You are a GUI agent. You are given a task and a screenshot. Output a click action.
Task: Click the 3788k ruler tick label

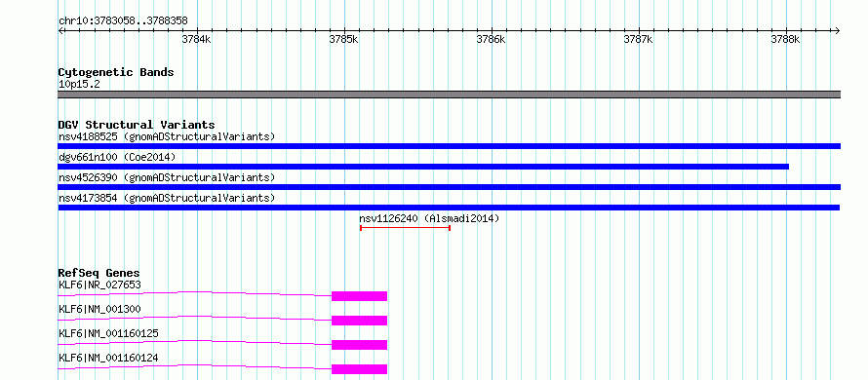pos(785,40)
